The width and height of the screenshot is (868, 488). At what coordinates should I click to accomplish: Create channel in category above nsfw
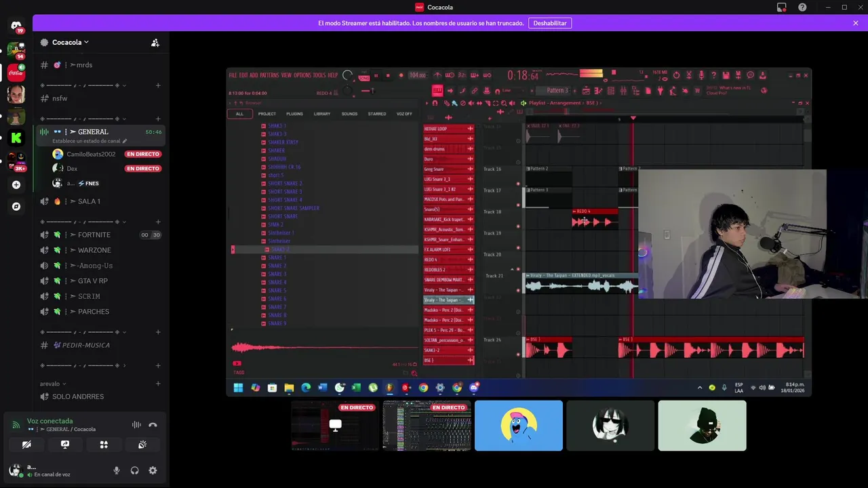click(158, 85)
